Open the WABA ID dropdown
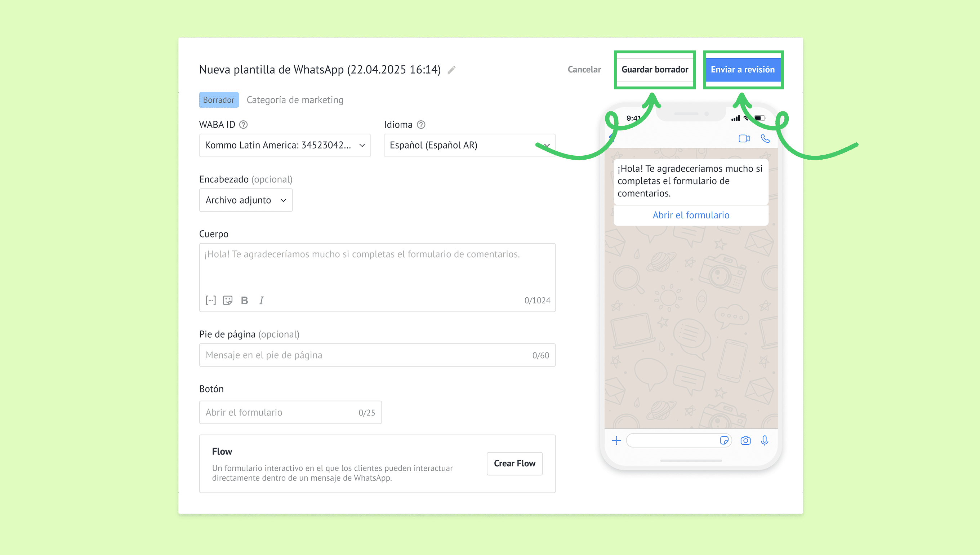The image size is (980, 555). (x=285, y=145)
